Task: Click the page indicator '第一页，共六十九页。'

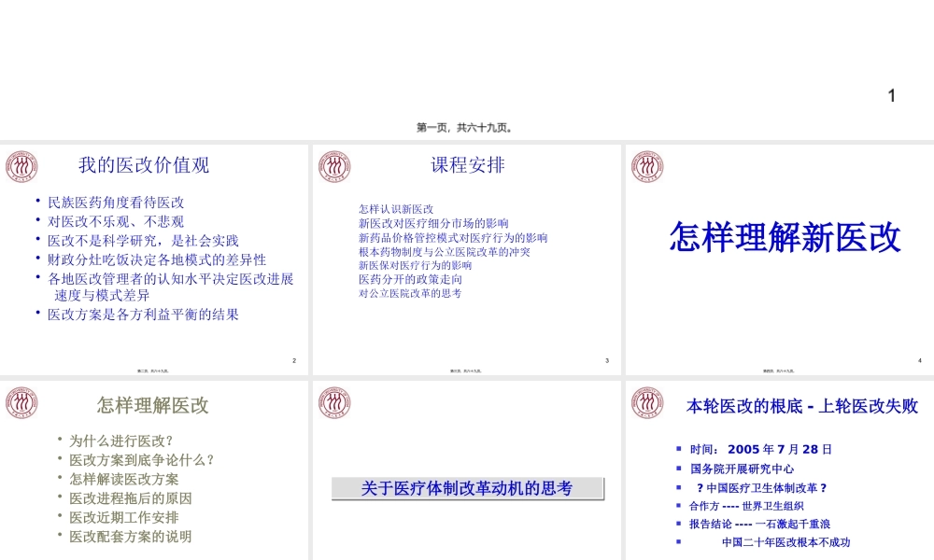Action: point(467,128)
